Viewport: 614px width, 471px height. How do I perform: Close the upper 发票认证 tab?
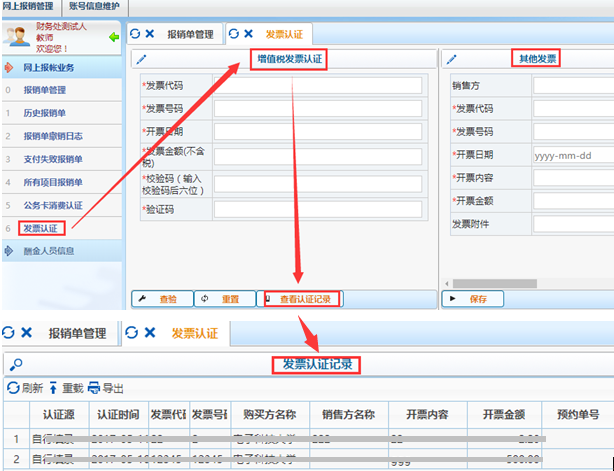click(x=248, y=34)
